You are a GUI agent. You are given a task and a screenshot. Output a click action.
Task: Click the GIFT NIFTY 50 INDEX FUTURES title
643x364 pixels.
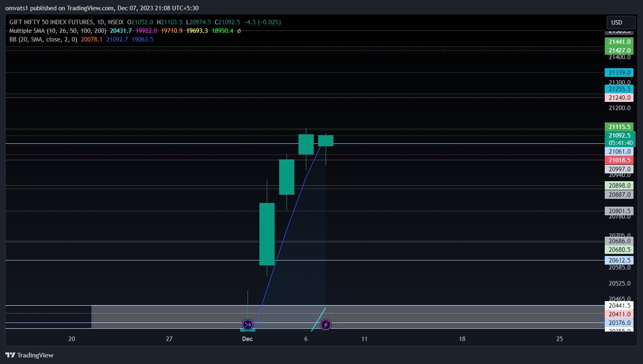52,22
